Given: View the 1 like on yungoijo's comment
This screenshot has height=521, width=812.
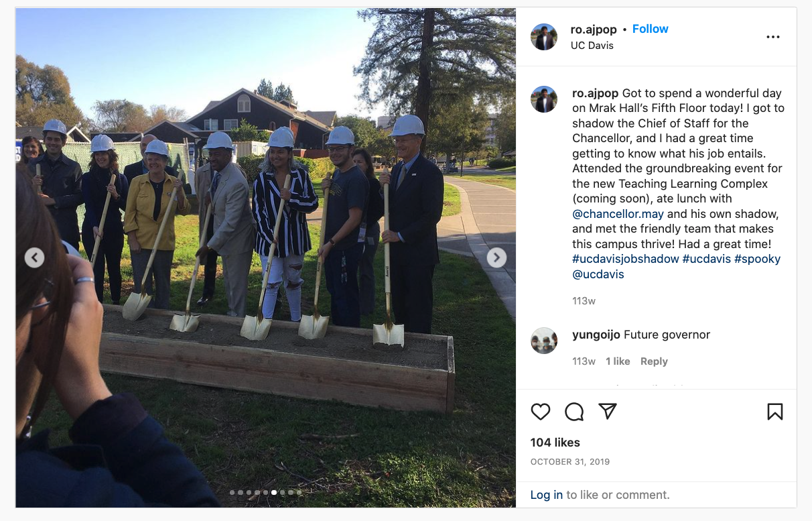Looking at the screenshot, I should (618, 361).
